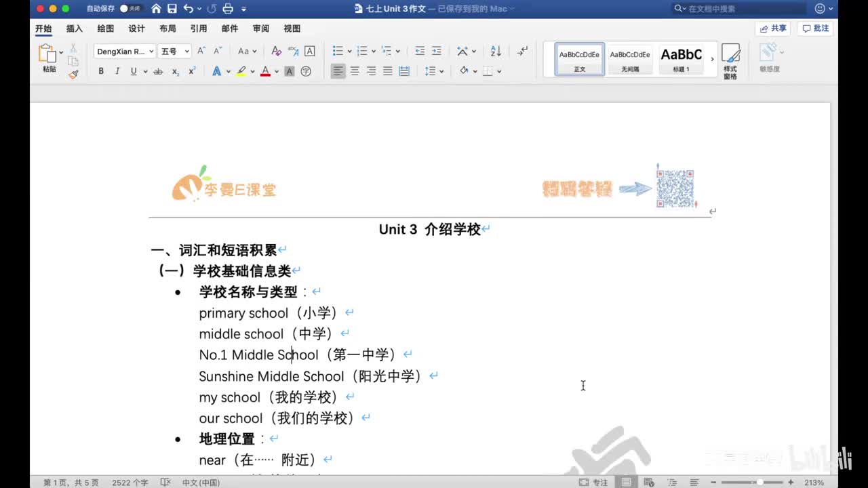Click the Paste clipboard icon
This screenshot has width=868, height=488.
(47, 54)
